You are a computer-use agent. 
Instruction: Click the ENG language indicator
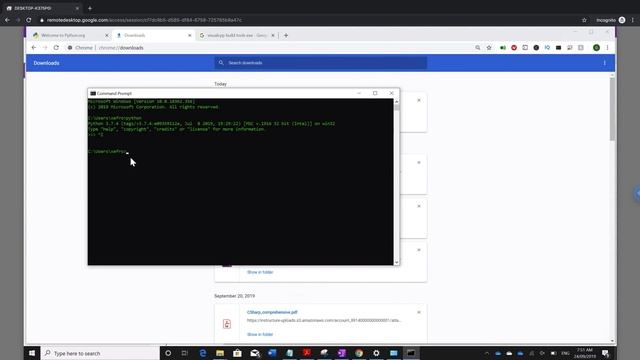pyautogui.click(x=565, y=353)
